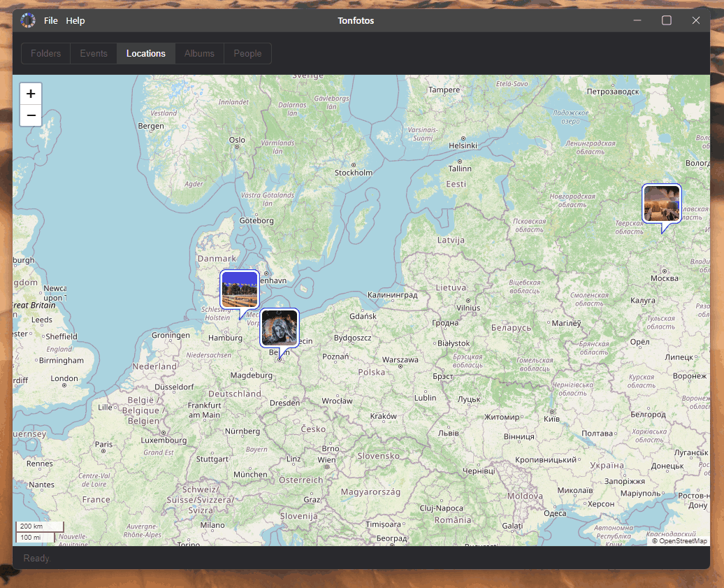Switch to the Albums tab
Viewport: 724px width, 588px height.
pyautogui.click(x=199, y=54)
